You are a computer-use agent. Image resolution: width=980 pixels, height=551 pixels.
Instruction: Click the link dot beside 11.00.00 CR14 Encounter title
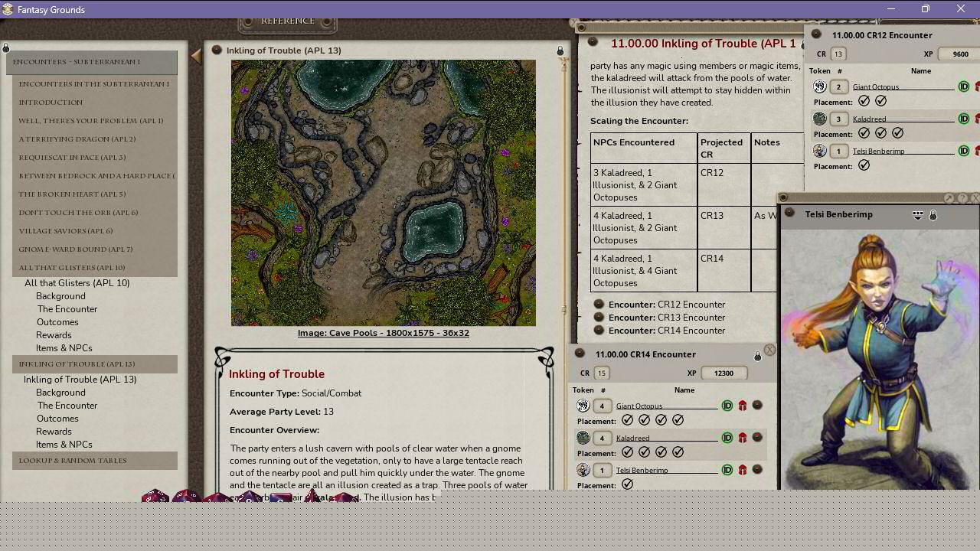tap(580, 353)
